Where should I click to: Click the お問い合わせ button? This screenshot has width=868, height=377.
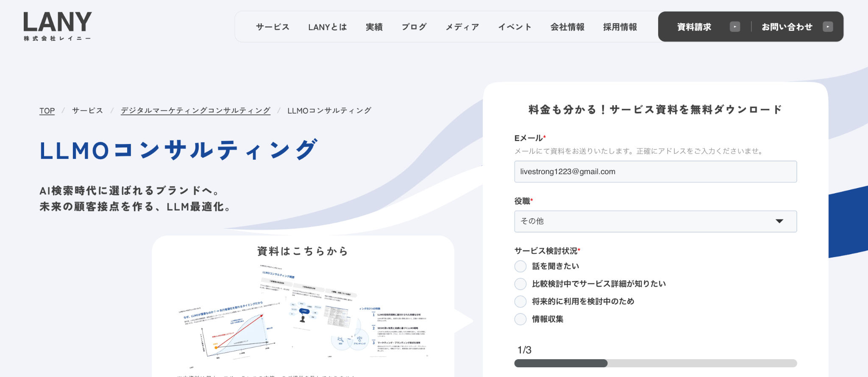pyautogui.click(x=787, y=27)
